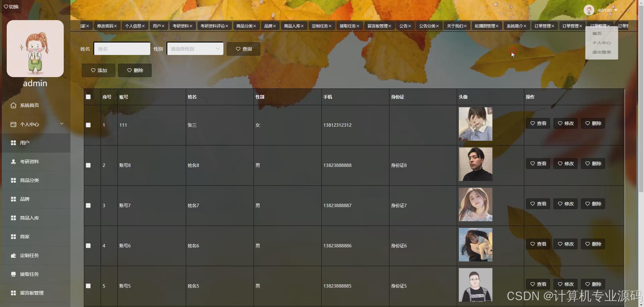Click the 商家 sidebar icon
The height and width of the screenshot is (307, 644).
[x=13, y=237]
